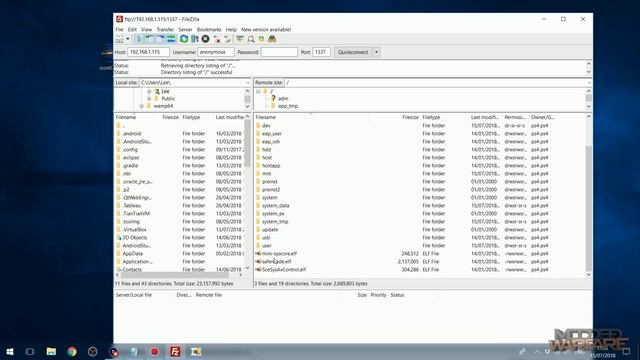Open the New version available! menu
The image size is (640, 360).
266,29
